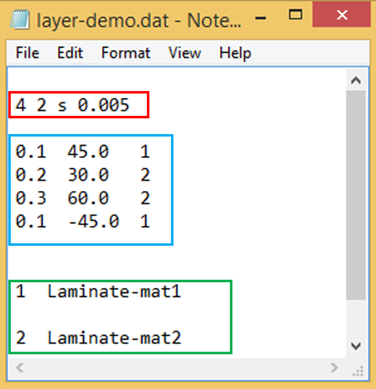Click the vertical scrollbar down arrow
The width and height of the screenshot is (376, 389).
[x=356, y=346]
